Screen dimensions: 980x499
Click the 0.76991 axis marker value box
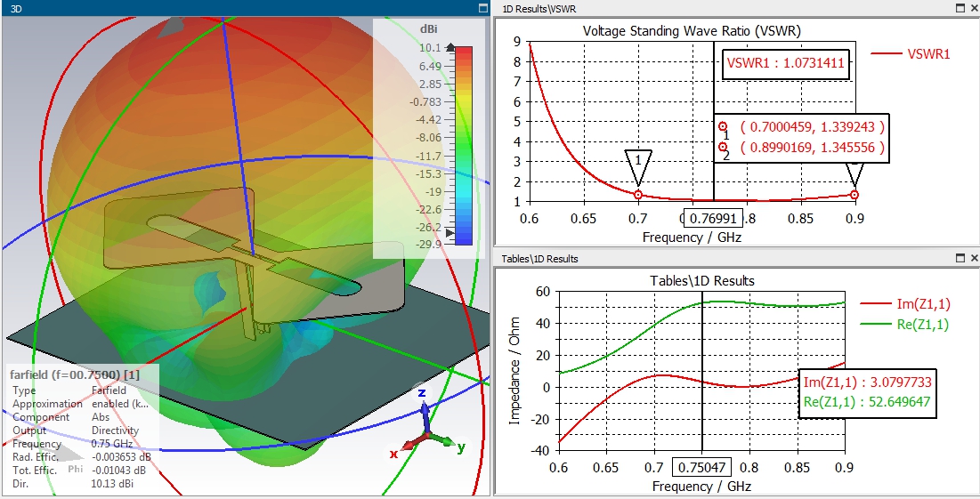pyautogui.click(x=713, y=219)
